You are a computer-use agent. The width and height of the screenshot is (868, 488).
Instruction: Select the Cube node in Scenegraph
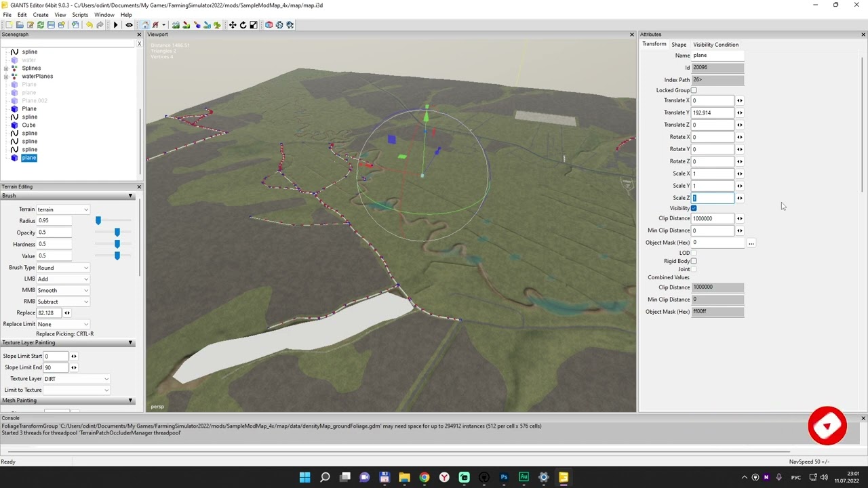pyautogui.click(x=28, y=125)
